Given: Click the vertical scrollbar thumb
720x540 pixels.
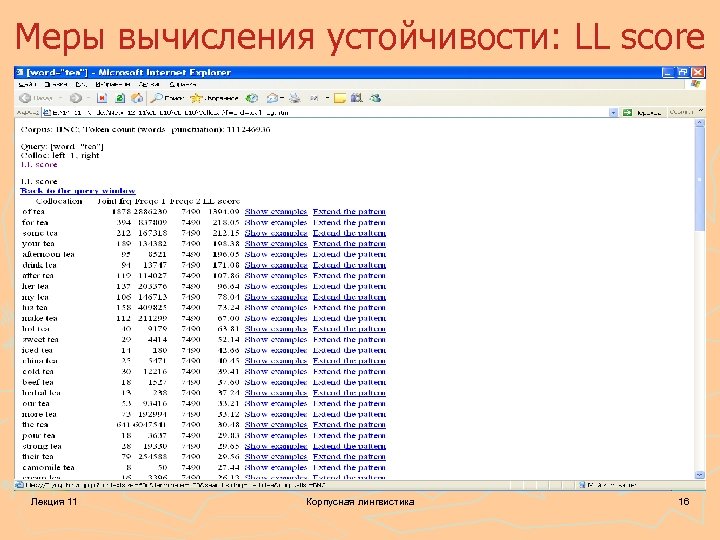Looking at the screenshot, I should 700,179.
